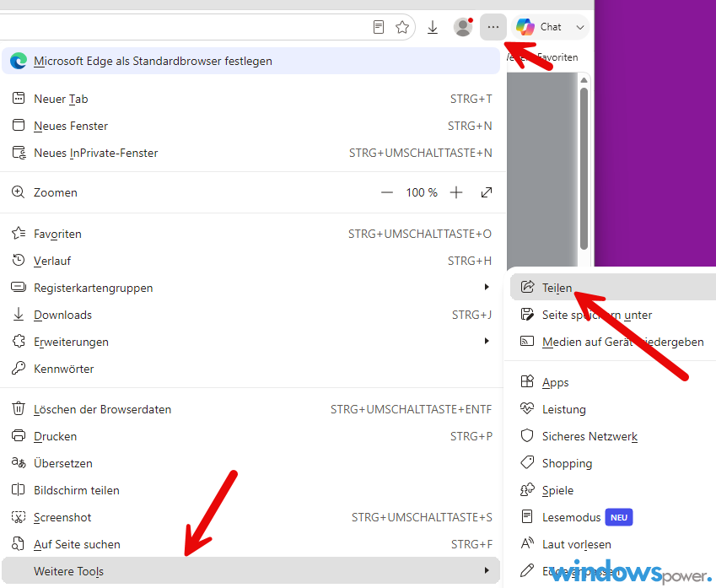Open downloads toolbar button
Image resolution: width=716 pixels, height=588 pixels.
433,27
